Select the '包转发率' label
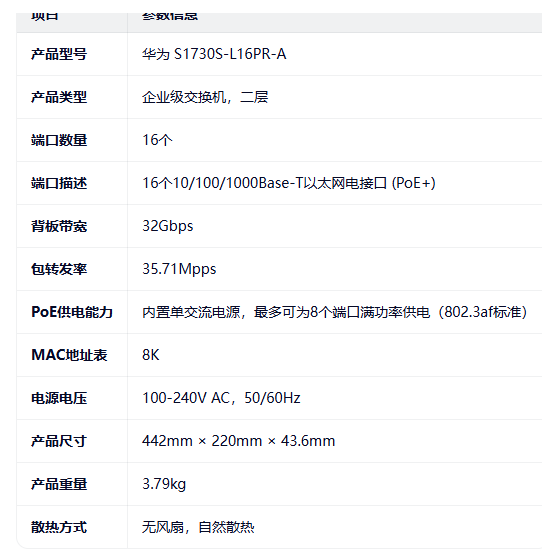Image resolution: width=542 pixels, height=559 pixels. (x=59, y=269)
